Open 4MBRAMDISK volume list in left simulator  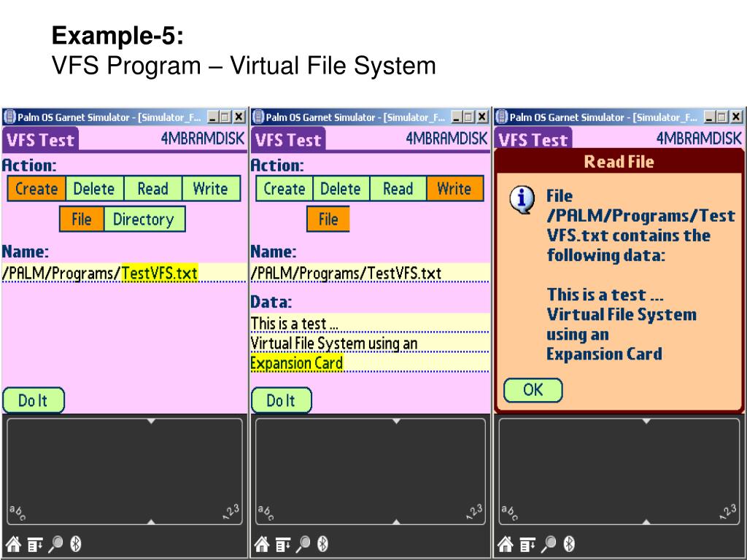click(x=203, y=140)
